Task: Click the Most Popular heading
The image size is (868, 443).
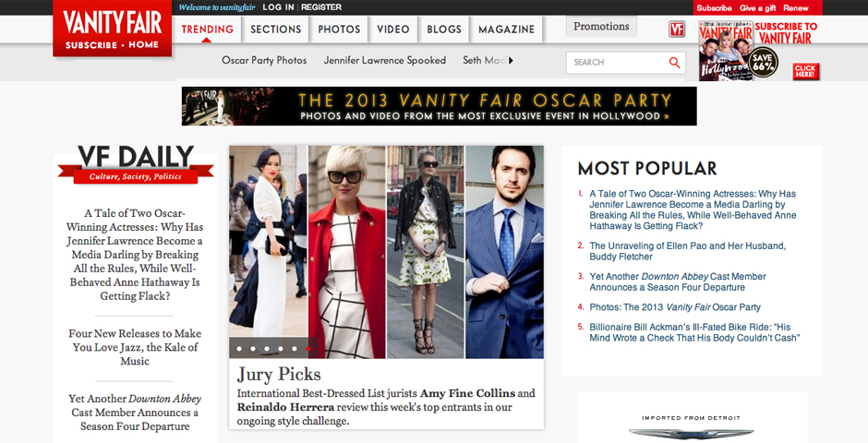Action: pyautogui.click(x=647, y=168)
